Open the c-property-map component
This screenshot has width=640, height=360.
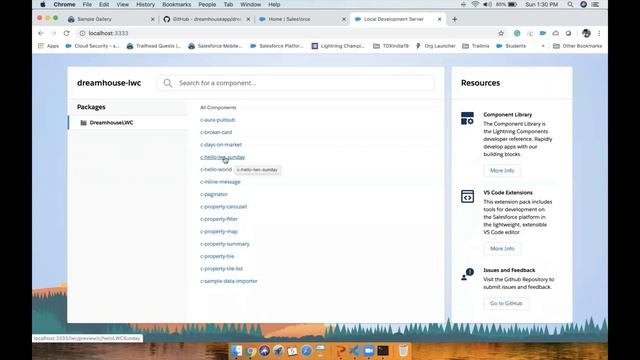pos(219,231)
